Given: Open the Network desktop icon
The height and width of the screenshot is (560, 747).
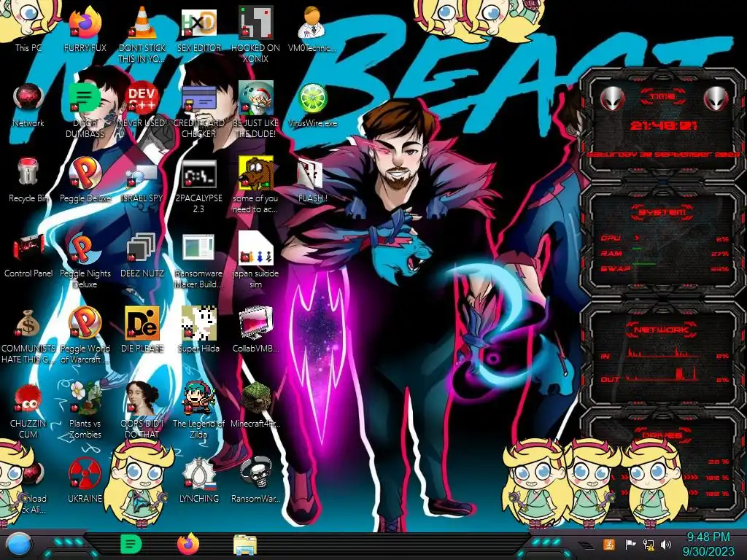Looking at the screenshot, I should point(28,105).
